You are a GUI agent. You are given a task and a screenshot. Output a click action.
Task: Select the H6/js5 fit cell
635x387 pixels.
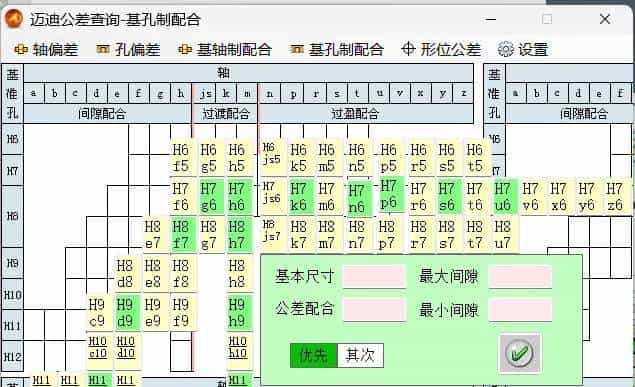coord(272,158)
